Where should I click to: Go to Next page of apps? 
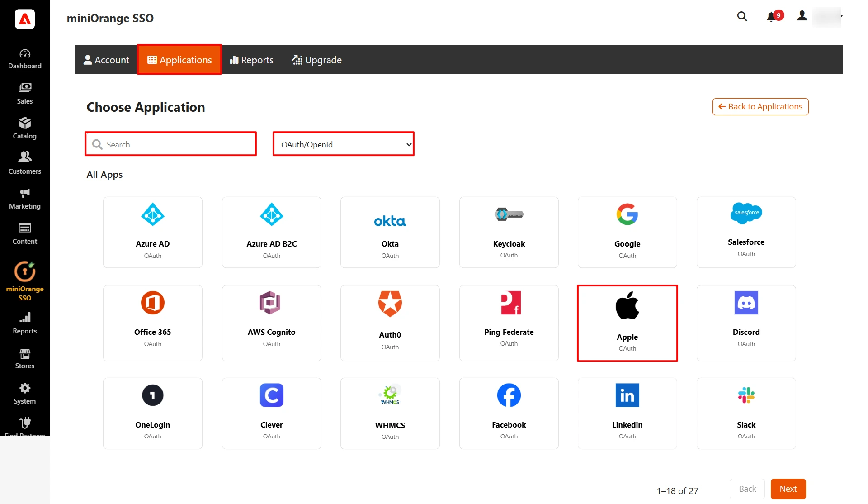tap(788, 489)
